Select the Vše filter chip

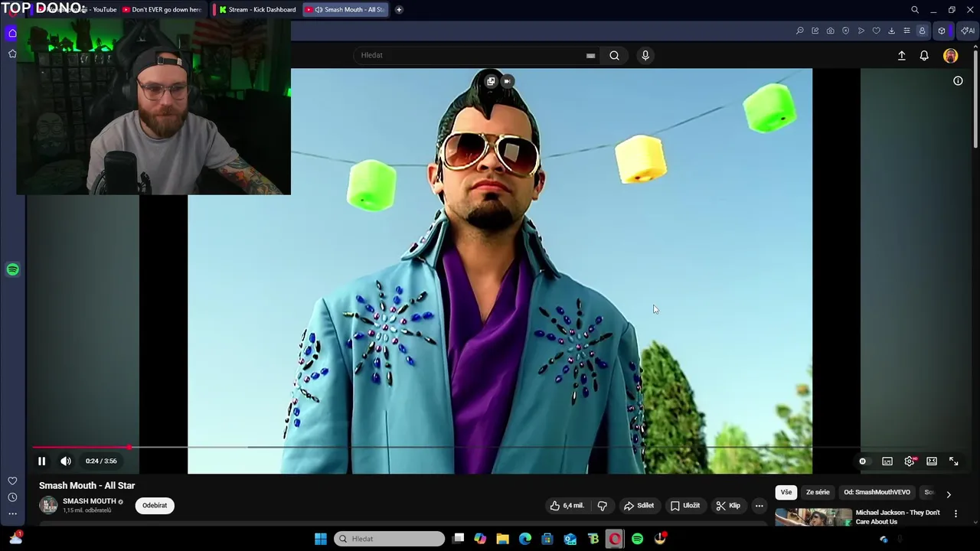tap(786, 493)
